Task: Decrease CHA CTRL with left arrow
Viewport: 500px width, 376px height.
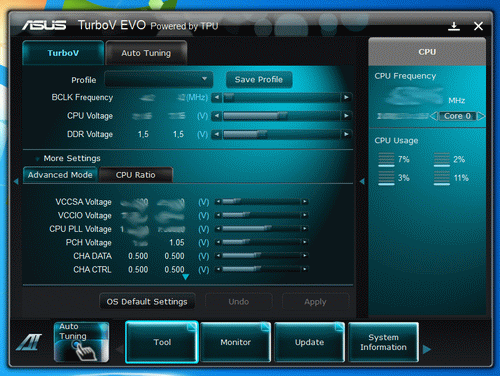Action: point(218,269)
